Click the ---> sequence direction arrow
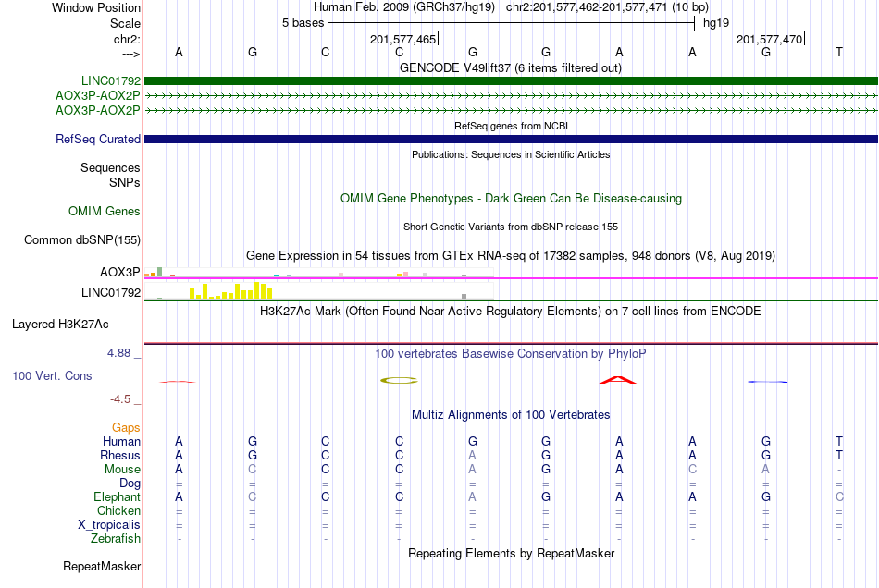 (x=130, y=54)
